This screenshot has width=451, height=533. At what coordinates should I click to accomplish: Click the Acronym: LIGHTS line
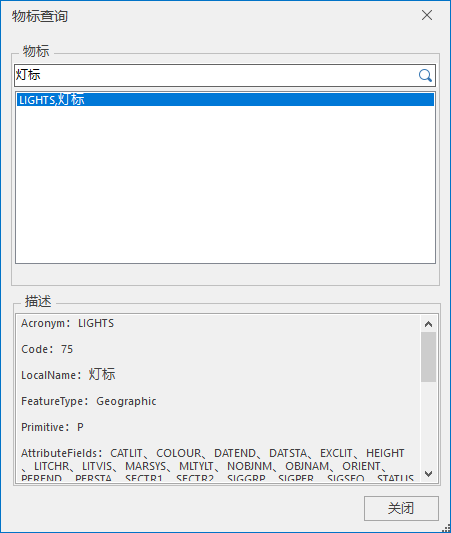point(67,323)
